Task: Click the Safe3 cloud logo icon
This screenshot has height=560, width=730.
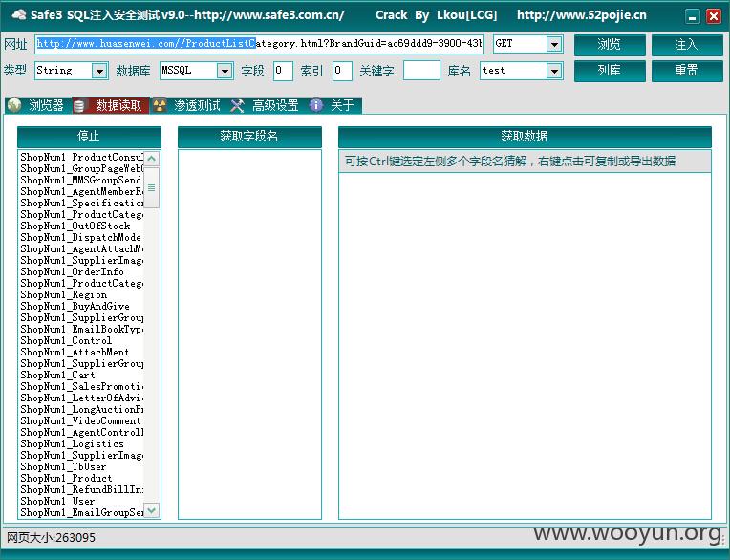Action: tap(18, 15)
